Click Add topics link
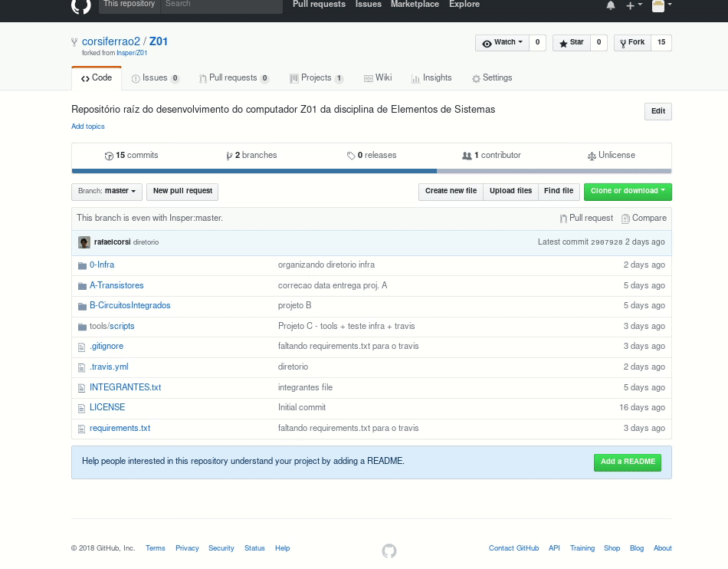Screen dimensions: 728x569 click(x=88, y=127)
